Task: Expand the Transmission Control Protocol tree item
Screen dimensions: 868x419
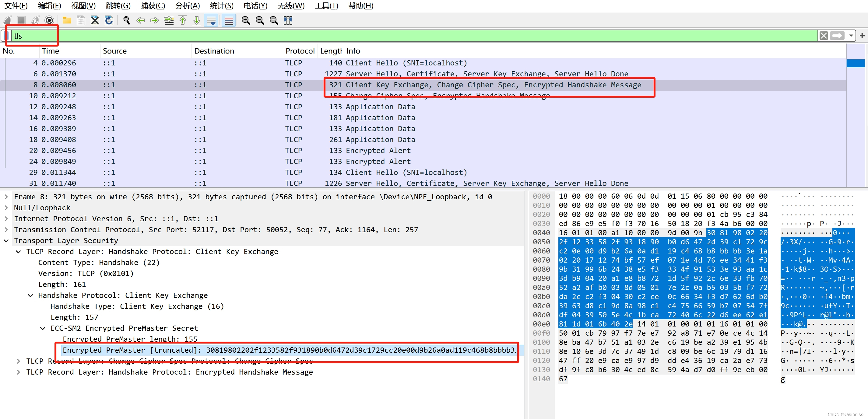Action: [6, 230]
